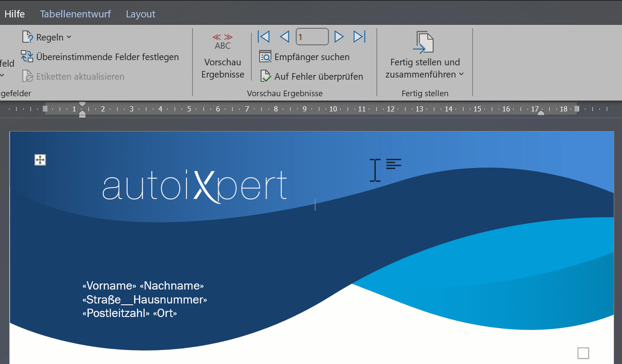Click the right indent marker on ruler
The width and height of the screenshot is (622, 364).
coord(541,113)
